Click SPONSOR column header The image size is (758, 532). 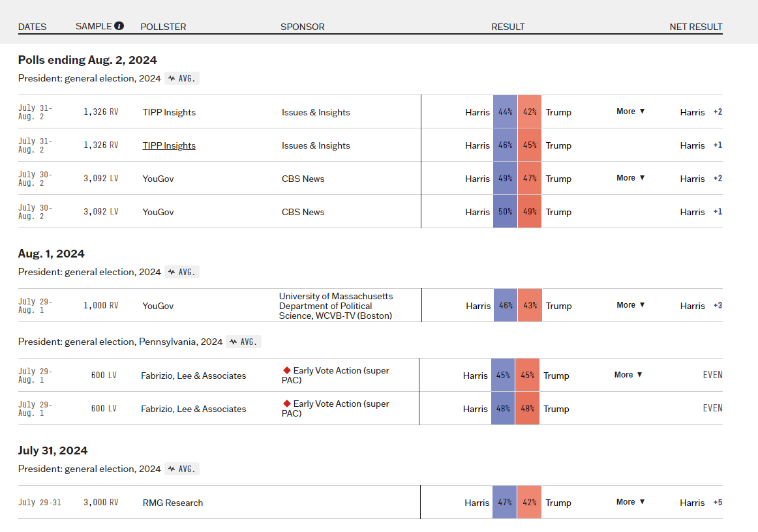click(303, 27)
